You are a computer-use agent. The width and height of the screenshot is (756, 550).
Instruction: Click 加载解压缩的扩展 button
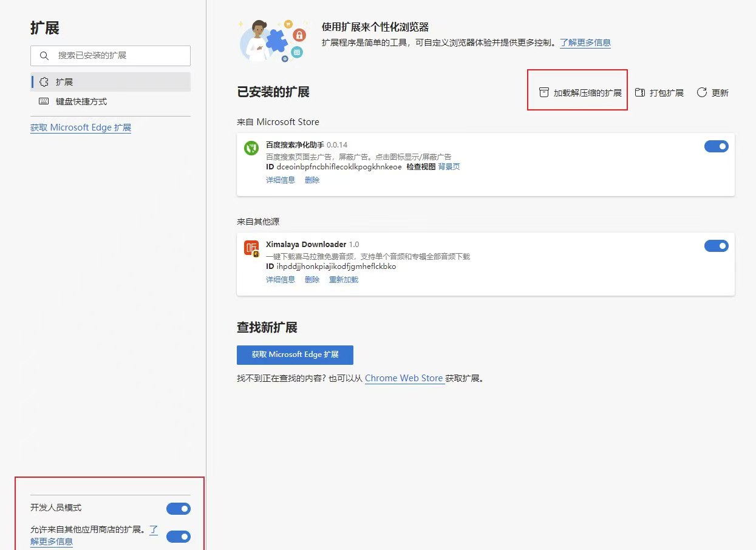tap(581, 93)
